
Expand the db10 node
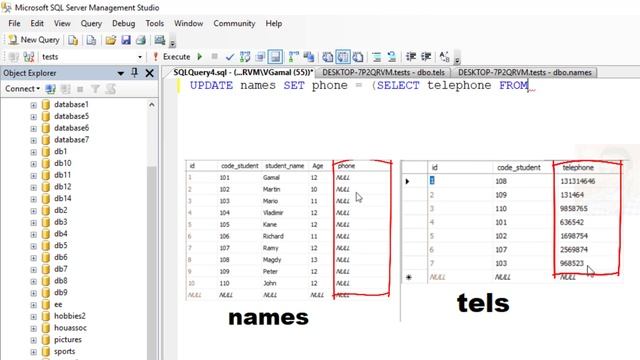(x=33, y=164)
